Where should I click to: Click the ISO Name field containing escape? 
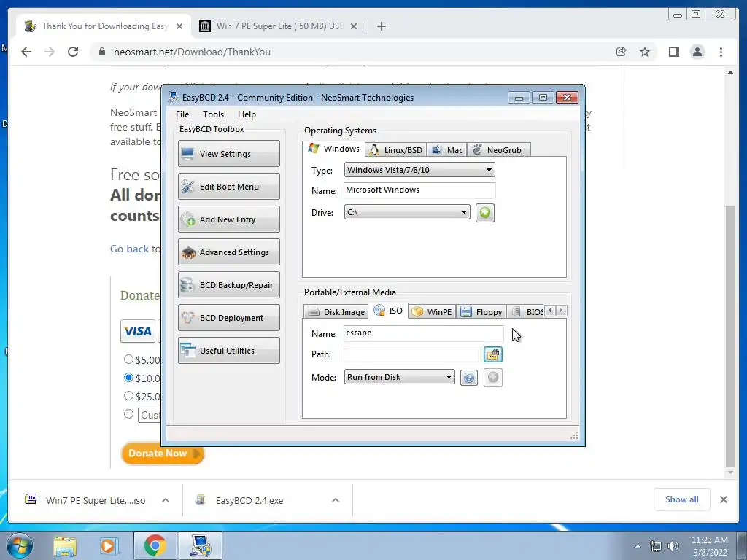point(424,332)
